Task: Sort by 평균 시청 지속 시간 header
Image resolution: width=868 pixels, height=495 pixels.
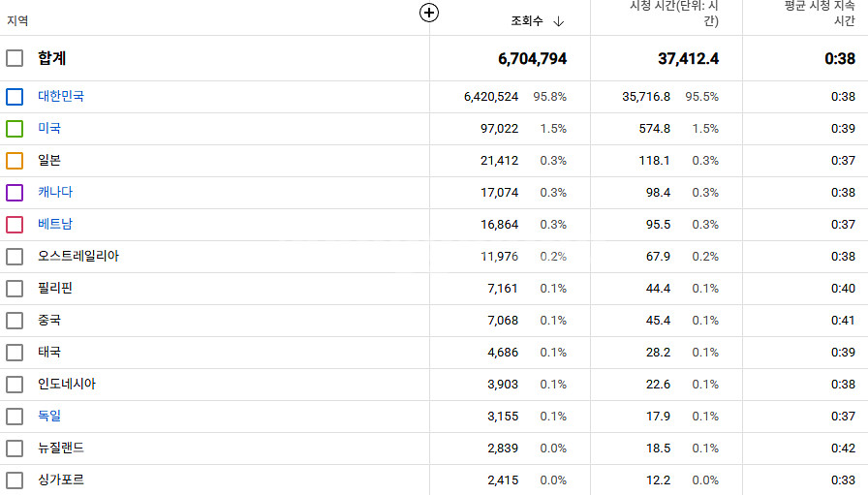Action: (820, 14)
